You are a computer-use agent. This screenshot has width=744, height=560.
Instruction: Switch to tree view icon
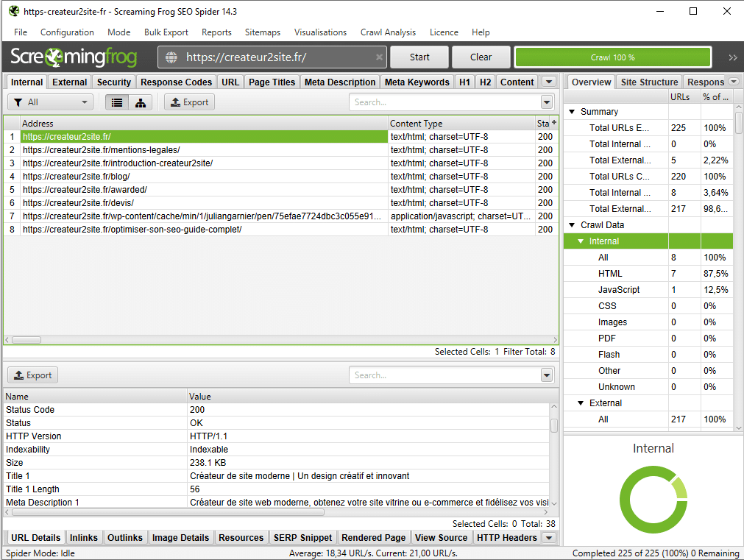141,102
